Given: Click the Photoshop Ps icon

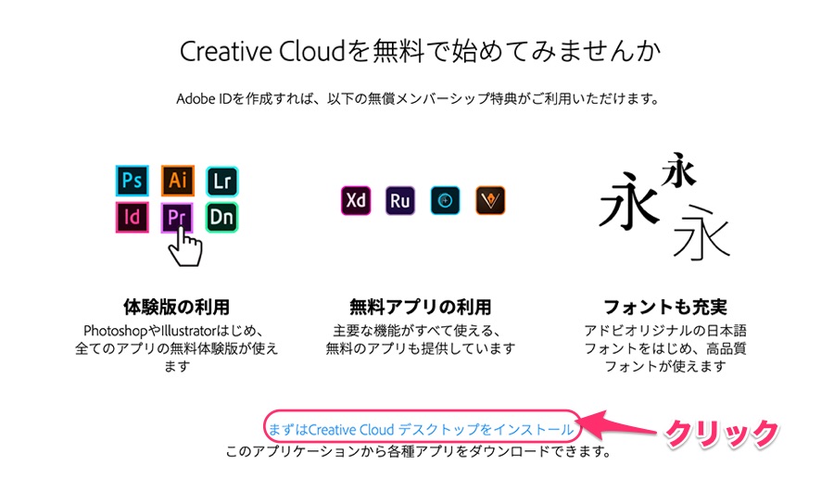Looking at the screenshot, I should pos(132,181).
